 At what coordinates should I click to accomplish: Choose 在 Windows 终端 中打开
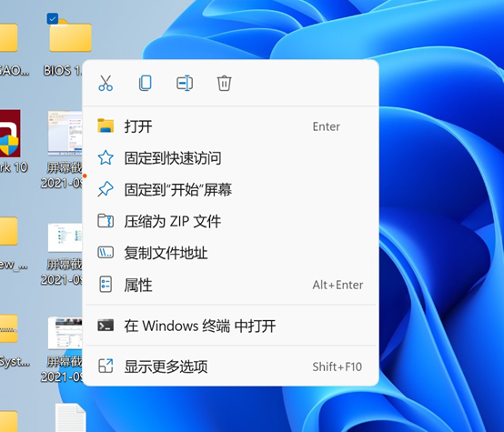coord(231,326)
